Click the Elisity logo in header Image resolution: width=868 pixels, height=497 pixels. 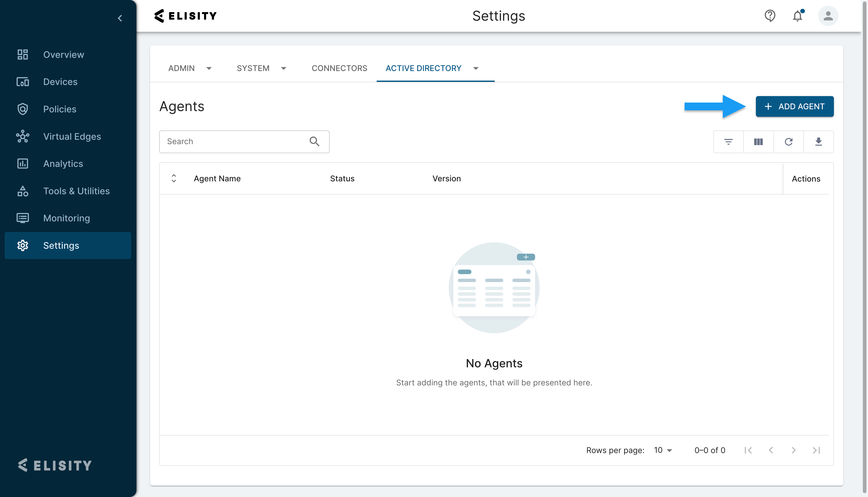pyautogui.click(x=185, y=16)
